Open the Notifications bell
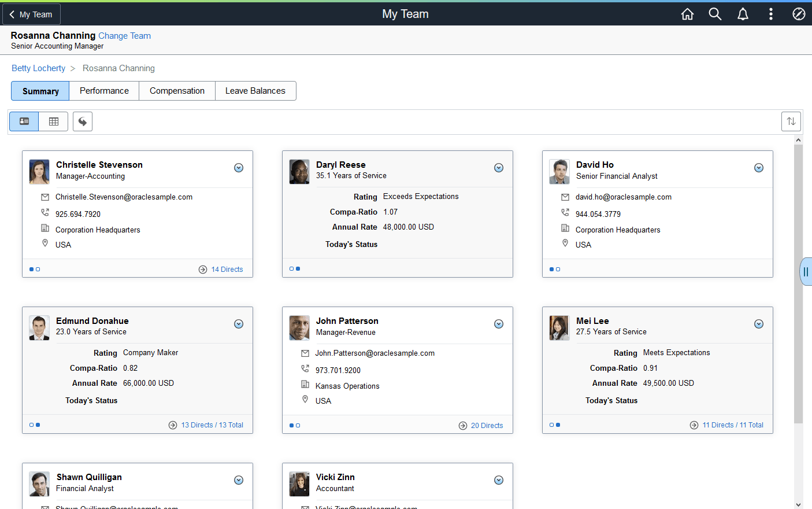Image resolution: width=812 pixels, height=509 pixels. [743, 14]
